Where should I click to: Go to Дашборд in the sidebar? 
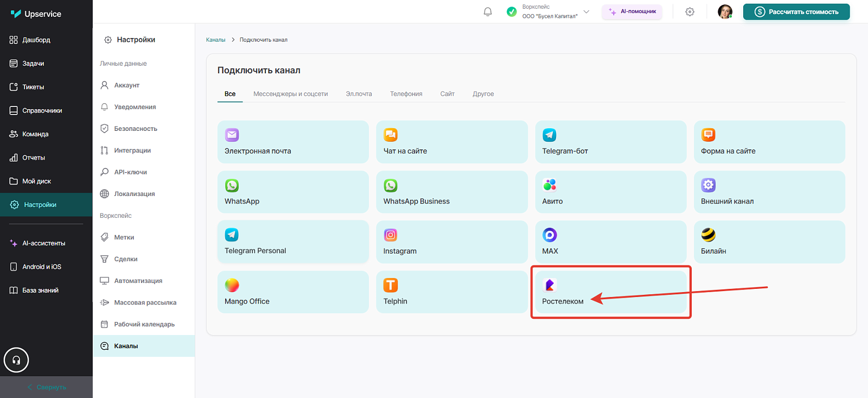(46, 40)
